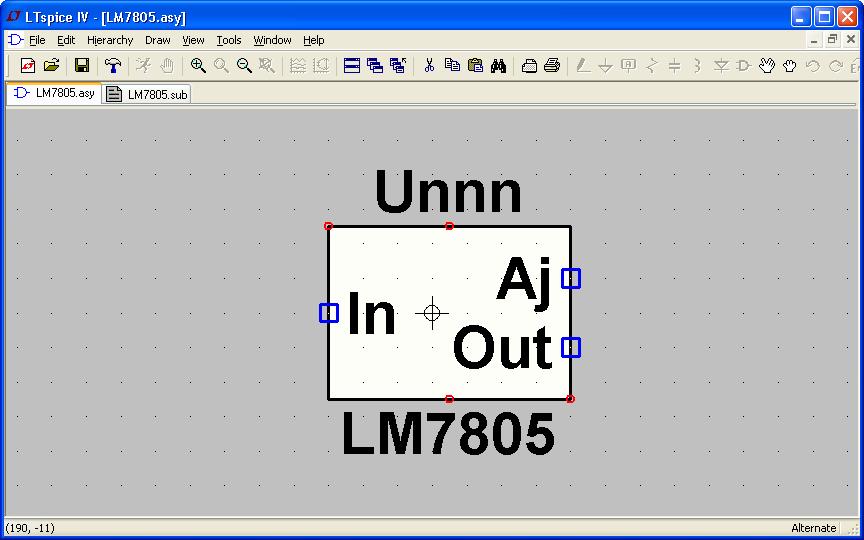Click the symbol anchor crosshair
Viewport: 864px width, 540px height.
[432, 313]
